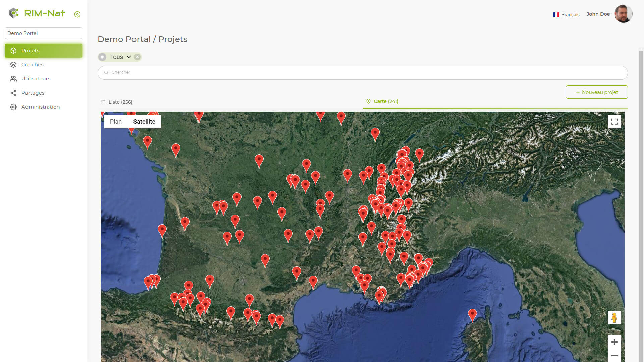Image resolution: width=644 pixels, height=362 pixels.
Task: Remove the Tous filter with x
Action: (x=137, y=57)
